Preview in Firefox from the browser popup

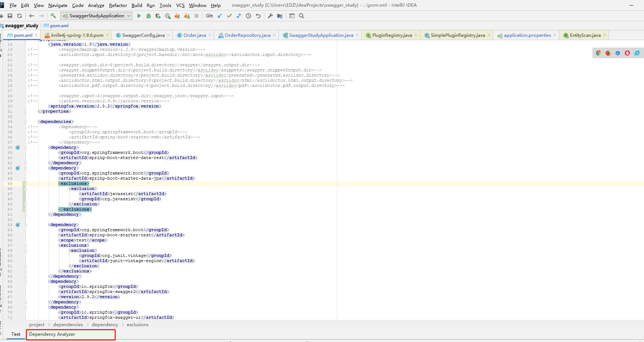tap(608, 53)
